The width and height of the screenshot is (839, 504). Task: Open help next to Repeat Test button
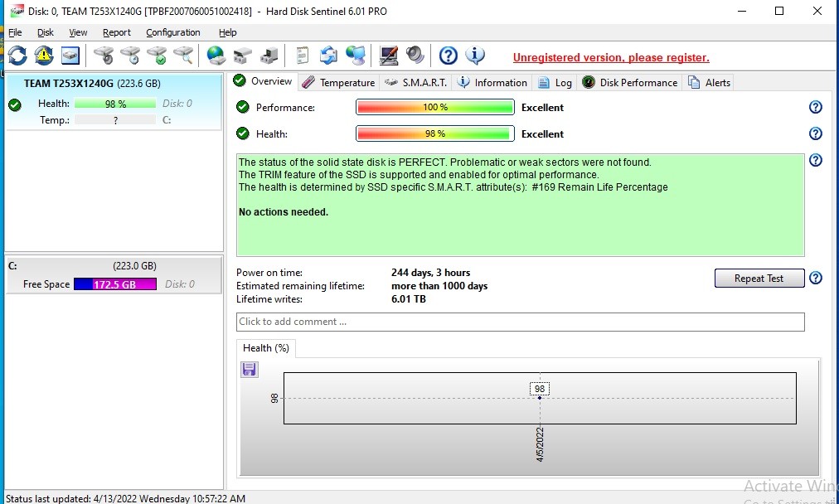(x=816, y=278)
